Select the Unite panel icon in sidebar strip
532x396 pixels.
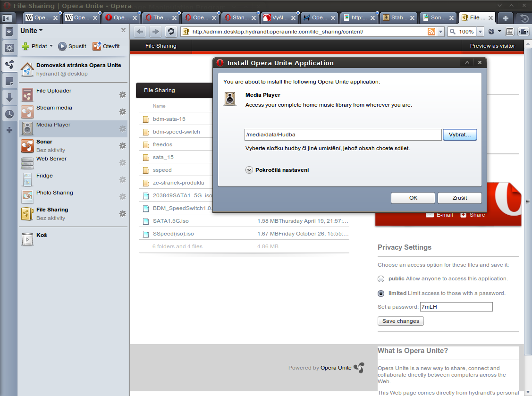click(9, 65)
